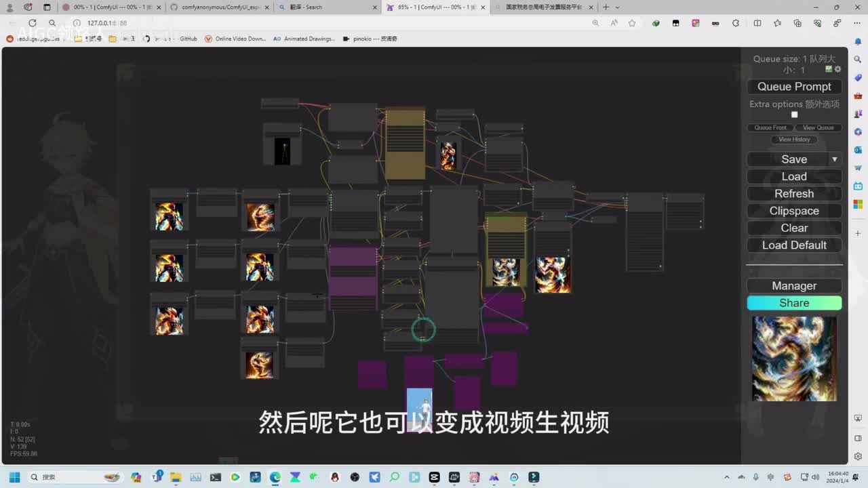Click the zoom magnifier icon in address bar
This screenshot has width=868, height=488.
click(x=595, y=23)
